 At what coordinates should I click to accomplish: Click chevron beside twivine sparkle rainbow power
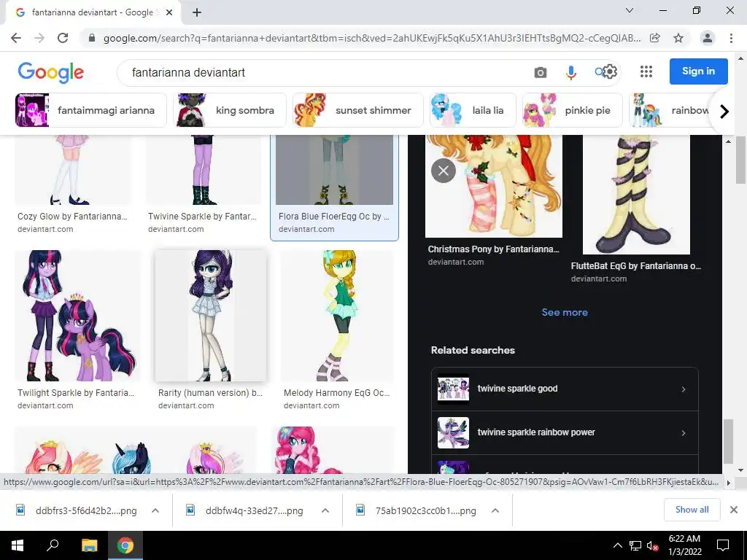tap(683, 433)
